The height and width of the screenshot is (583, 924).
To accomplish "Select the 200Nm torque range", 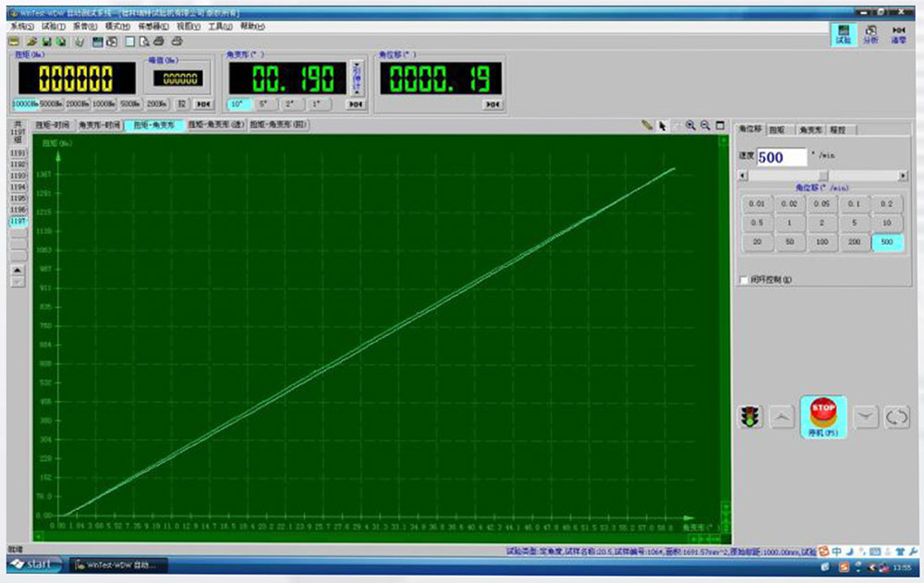I will tap(157, 103).
